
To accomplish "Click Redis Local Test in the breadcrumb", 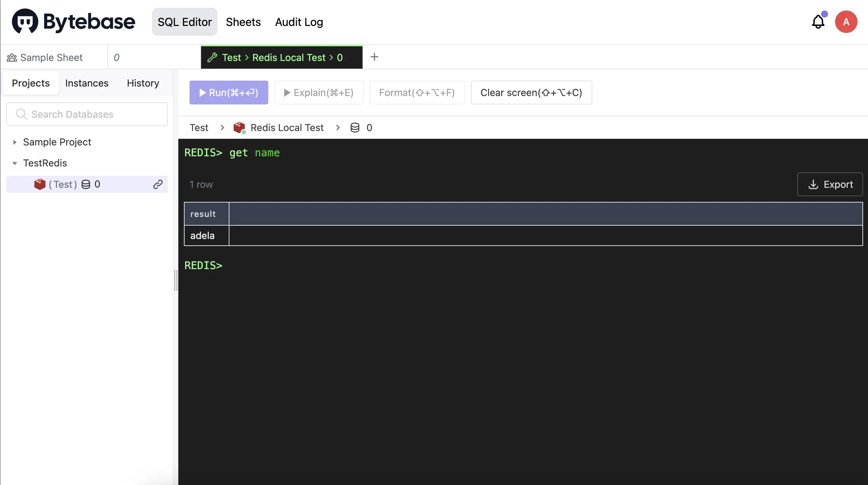I will pos(287,128).
